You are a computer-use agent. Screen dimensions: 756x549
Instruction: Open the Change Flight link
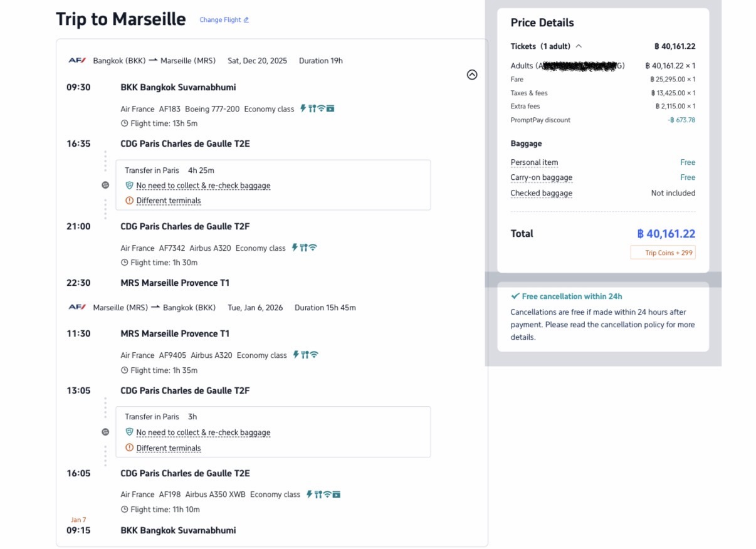point(224,20)
